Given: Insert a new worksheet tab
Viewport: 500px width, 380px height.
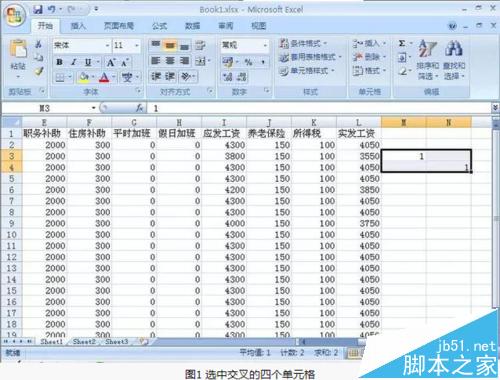Looking at the screenshot, I should click(x=143, y=342).
